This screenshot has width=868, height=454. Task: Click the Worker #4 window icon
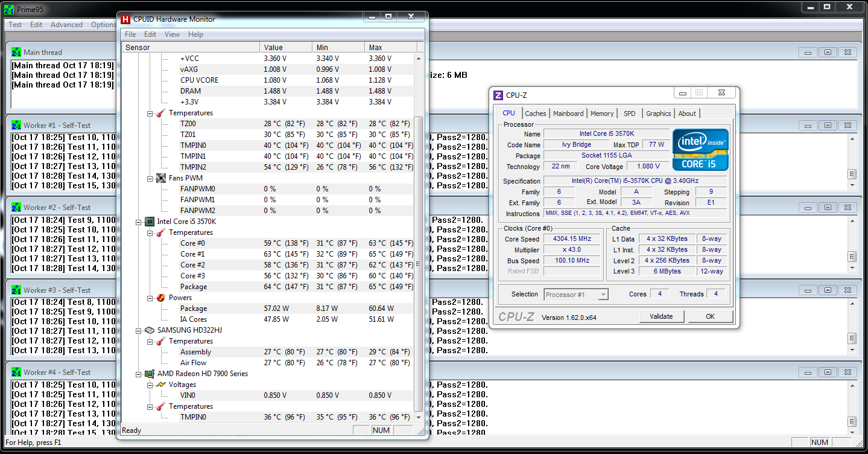[x=16, y=372]
